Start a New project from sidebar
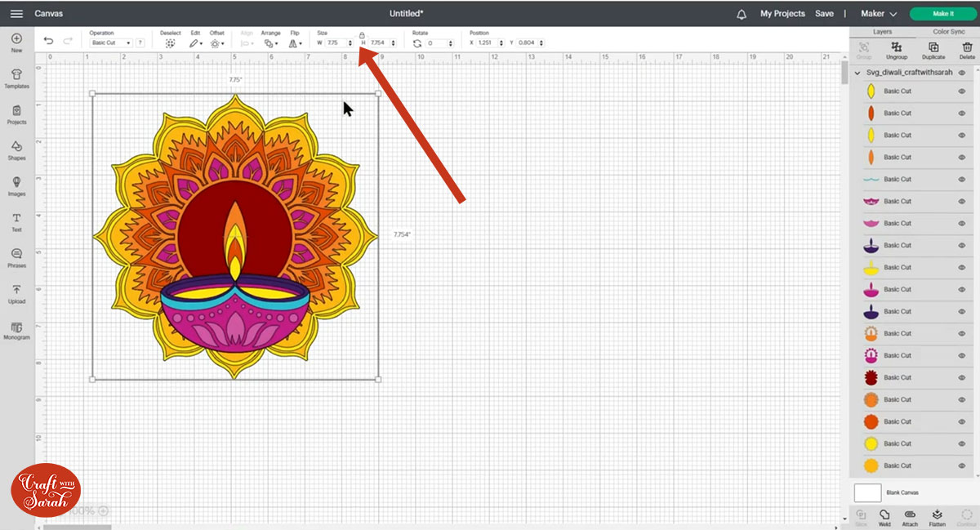Image resolution: width=980 pixels, height=530 pixels. (x=16, y=42)
